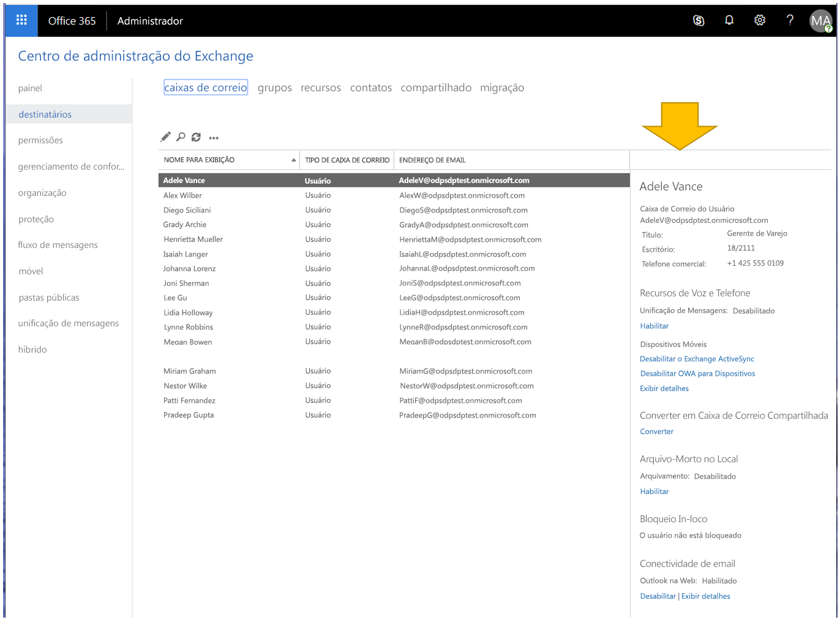Click the Endereço de email column header
Screen dimensions: 840x622
tap(512, 160)
